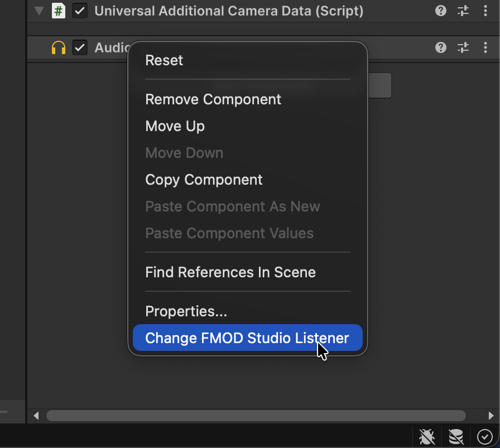Click the headphones Audio Listener icon
Viewport: 500px width, 448px height.
click(59, 48)
